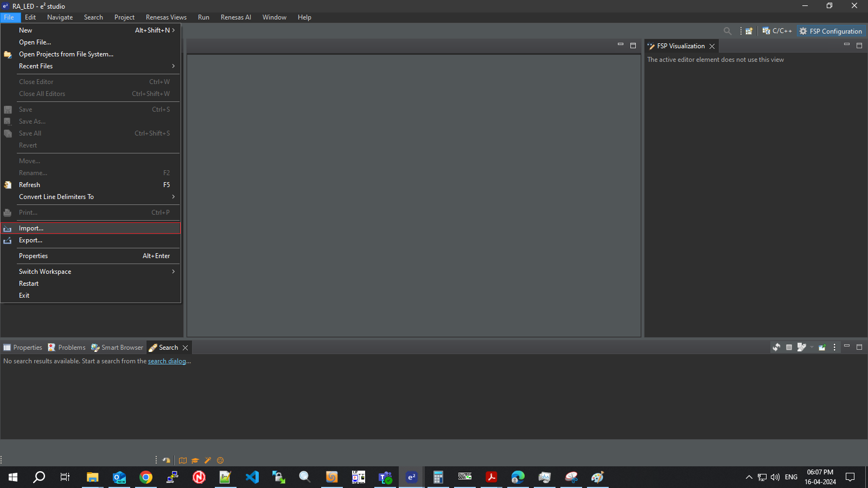Close the FSP Visualization tab
This screenshot has width=868, height=488.
[x=712, y=47]
